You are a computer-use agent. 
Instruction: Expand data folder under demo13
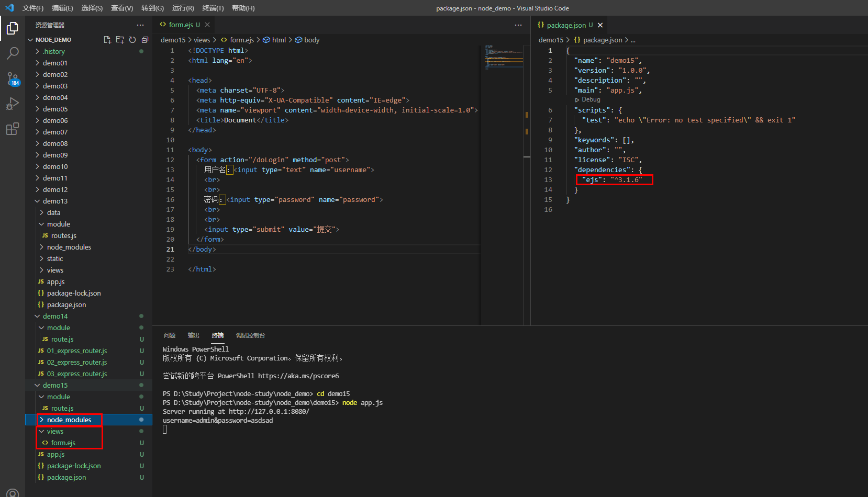pyautogui.click(x=88, y=212)
